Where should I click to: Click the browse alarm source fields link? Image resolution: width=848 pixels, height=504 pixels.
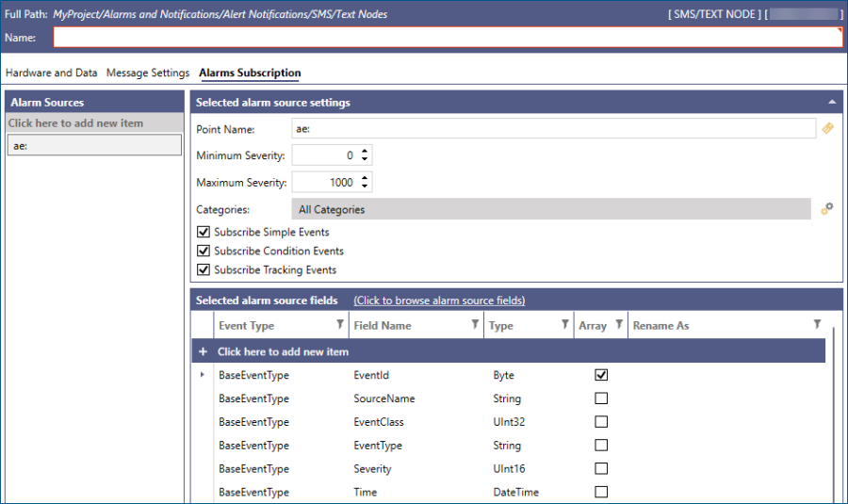point(439,301)
